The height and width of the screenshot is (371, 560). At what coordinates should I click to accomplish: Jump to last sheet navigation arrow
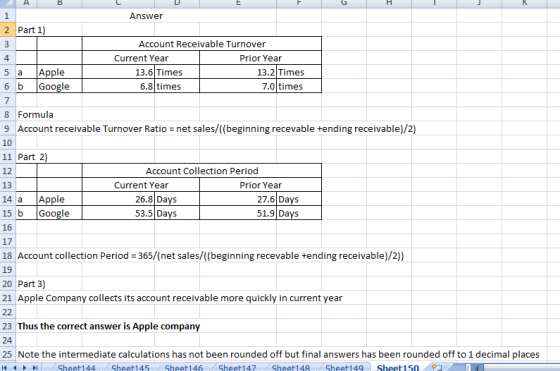coord(35,367)
